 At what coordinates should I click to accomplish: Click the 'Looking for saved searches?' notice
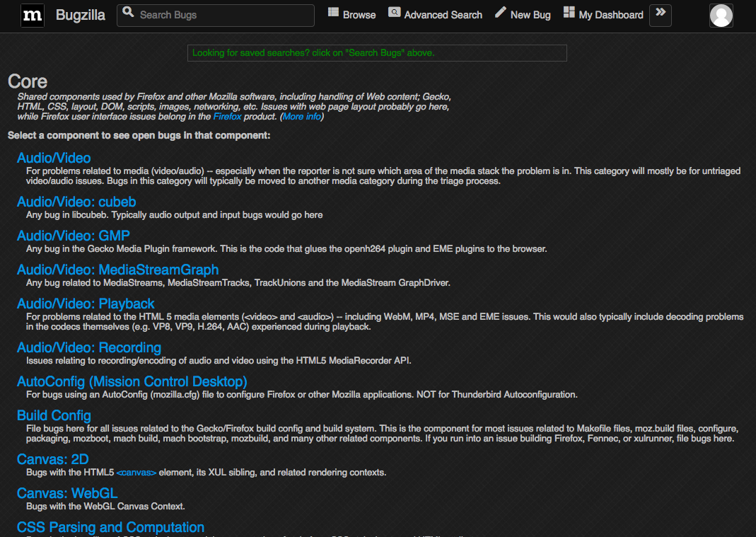pyautogui.click(x=377, y=53)
